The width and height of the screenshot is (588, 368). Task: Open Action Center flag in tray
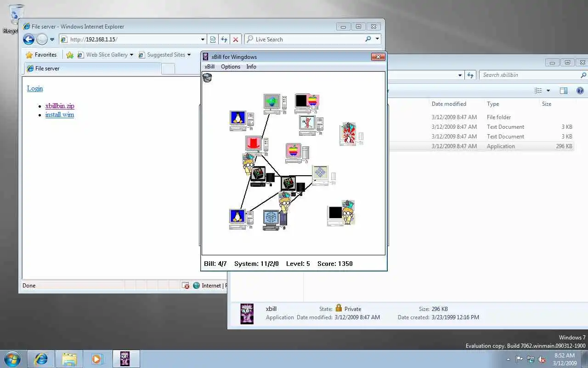pyautogui.click(x=519, y=359)
